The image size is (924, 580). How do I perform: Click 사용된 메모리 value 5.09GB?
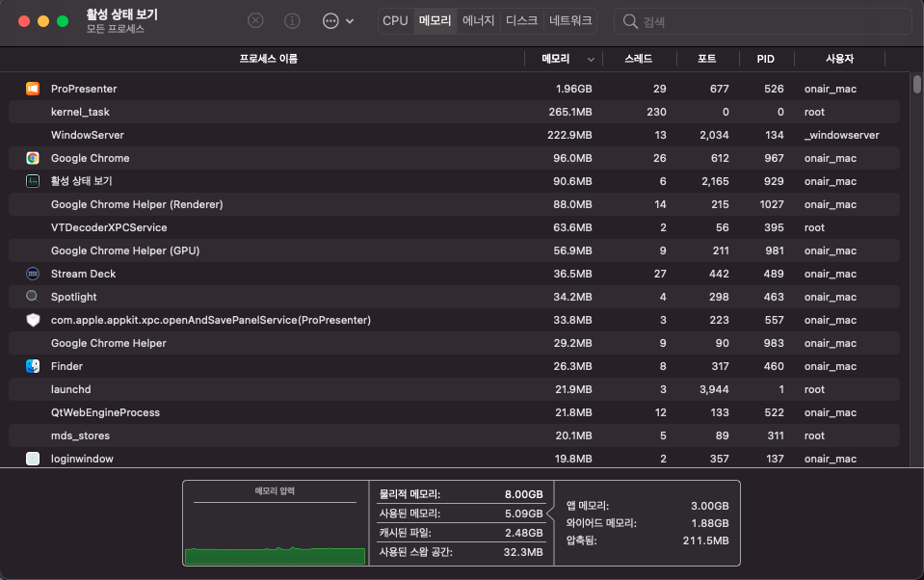click(x=523, y=514)
